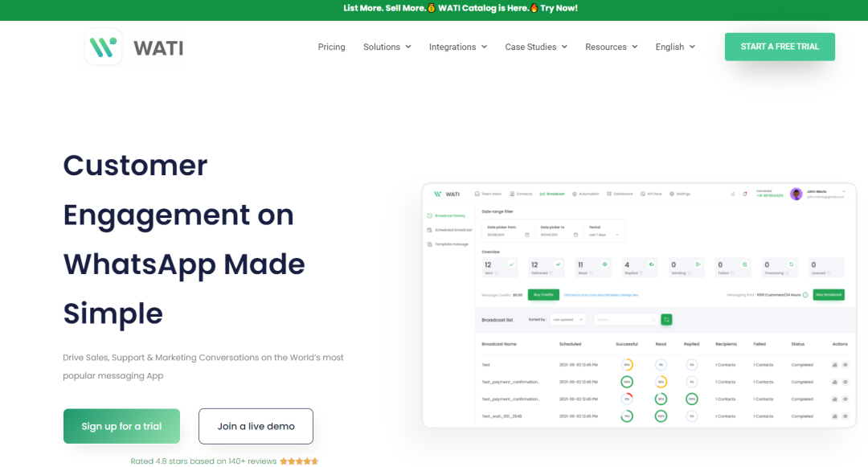
Task: Click the double-check icon on Delivered card
Action: coord(558,264)
